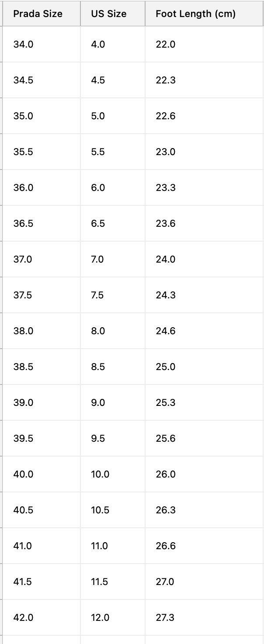Select the US Size column header
Screen dimensions: 264x644
(x=113, y=14)
